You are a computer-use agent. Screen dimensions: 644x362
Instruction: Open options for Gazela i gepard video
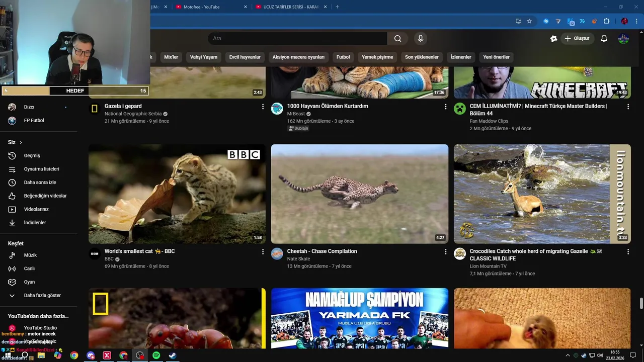coord(263,107)
